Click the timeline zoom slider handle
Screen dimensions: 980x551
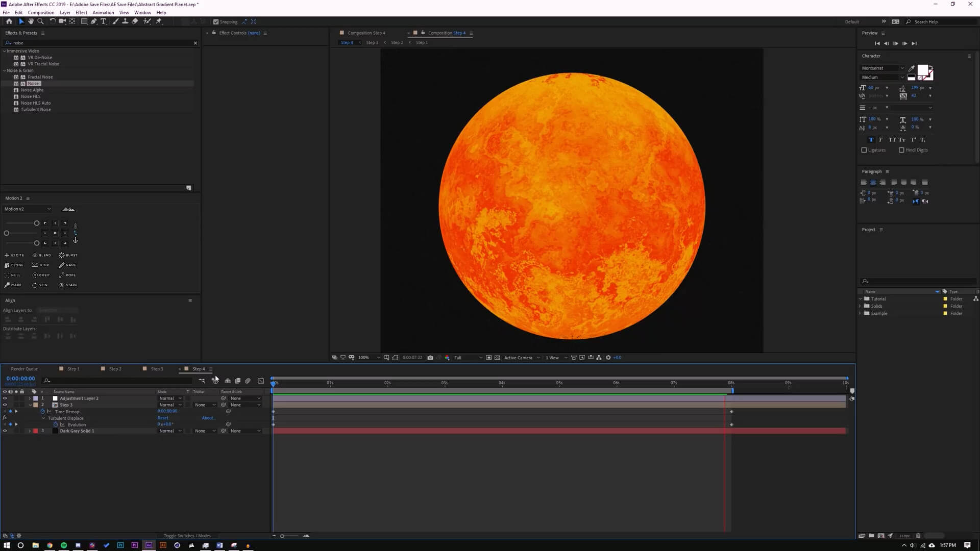coord(282,536)
